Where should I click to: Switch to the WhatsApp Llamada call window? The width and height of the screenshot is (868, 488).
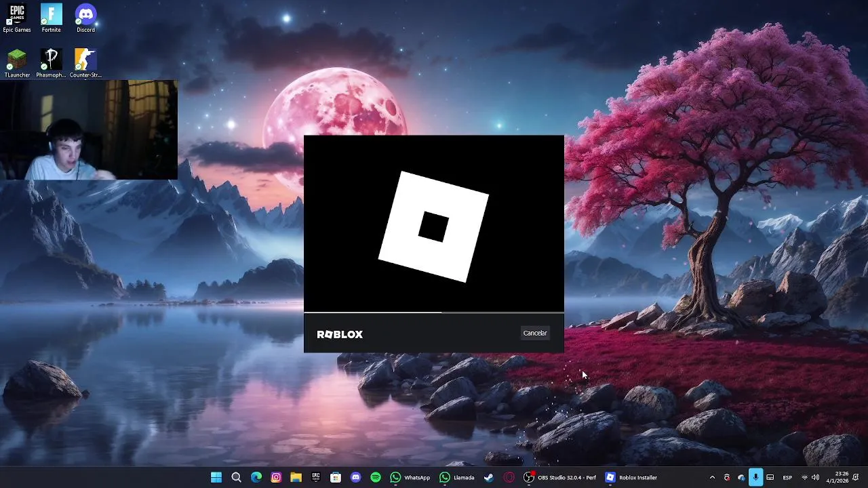tap(457, 477)
